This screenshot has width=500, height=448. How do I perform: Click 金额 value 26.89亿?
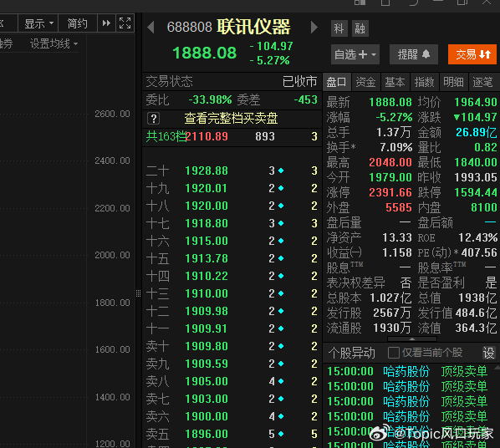pos(477,132)
